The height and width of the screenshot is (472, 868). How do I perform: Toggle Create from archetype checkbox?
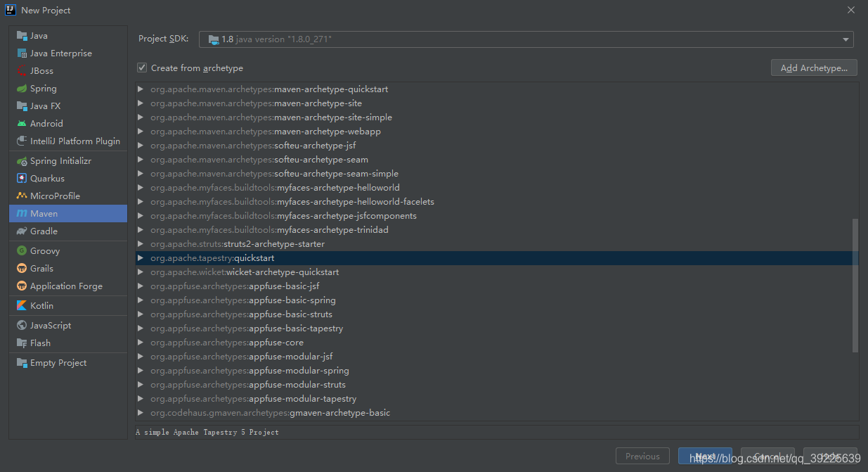click(142, 68)
